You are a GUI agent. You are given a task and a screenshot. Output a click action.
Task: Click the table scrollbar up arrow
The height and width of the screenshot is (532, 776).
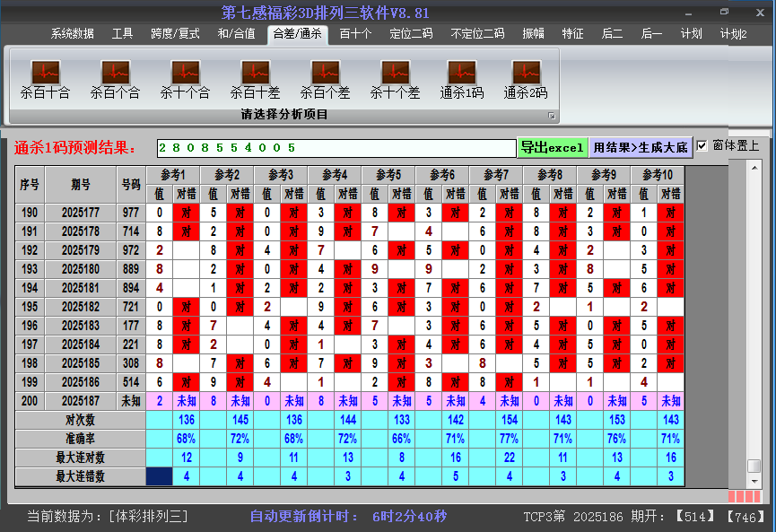coord(754,168)
